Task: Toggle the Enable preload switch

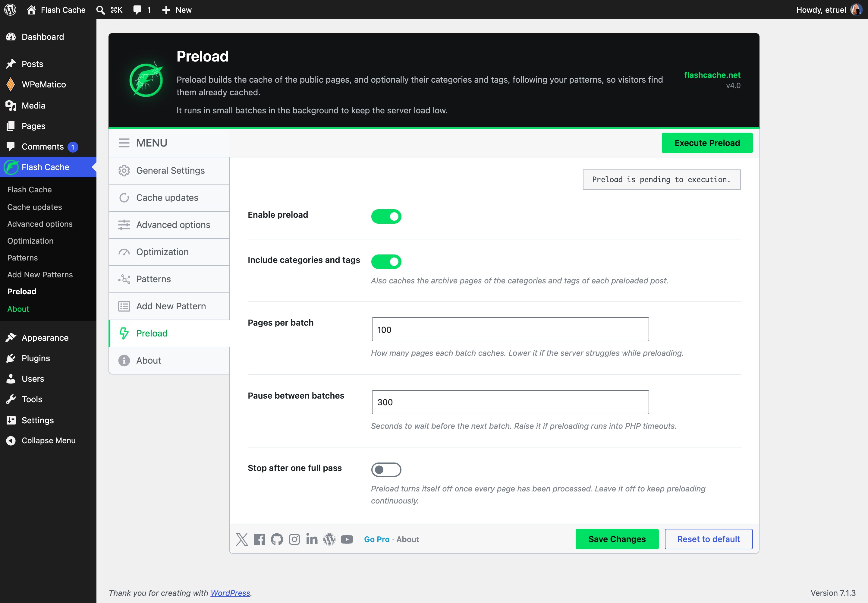Action: (386, 216)
